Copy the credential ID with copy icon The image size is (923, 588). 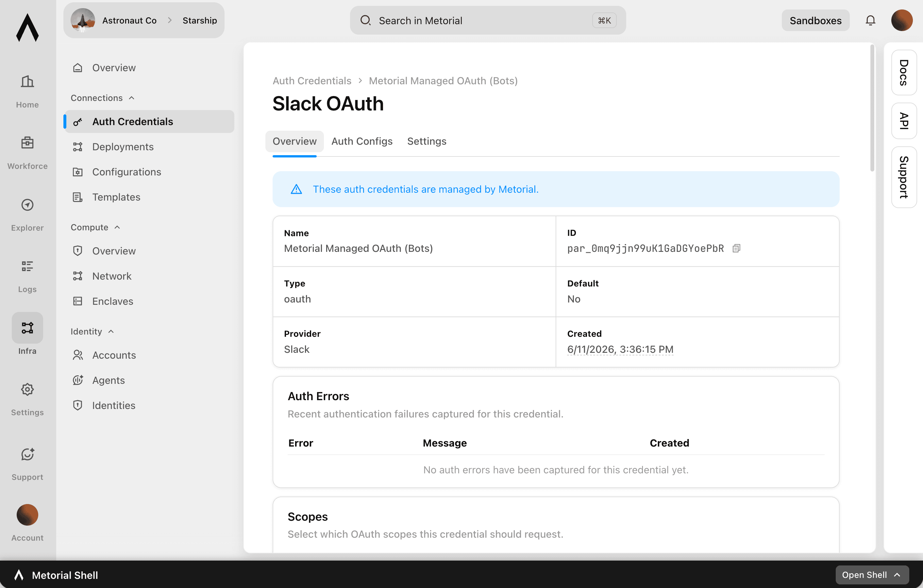pos(736,248)
